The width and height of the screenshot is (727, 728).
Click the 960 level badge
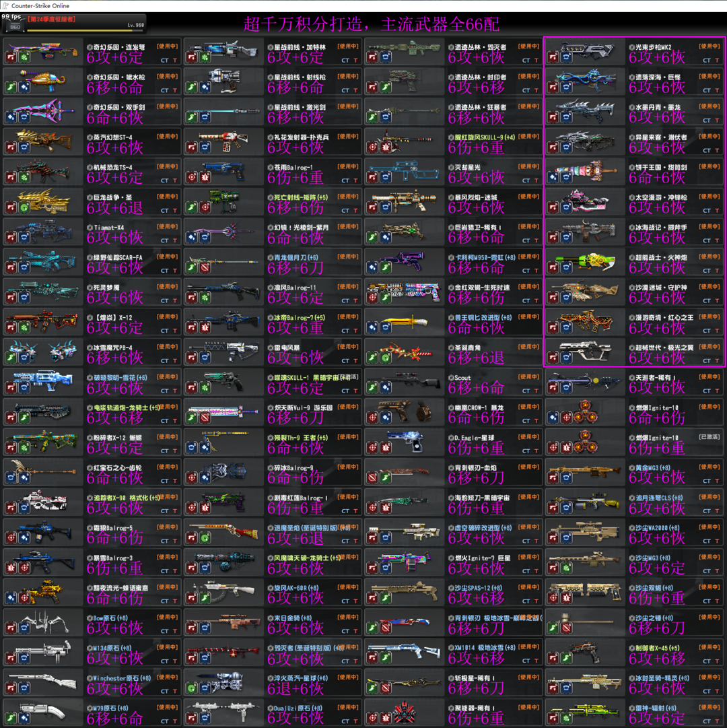(15, 27)
